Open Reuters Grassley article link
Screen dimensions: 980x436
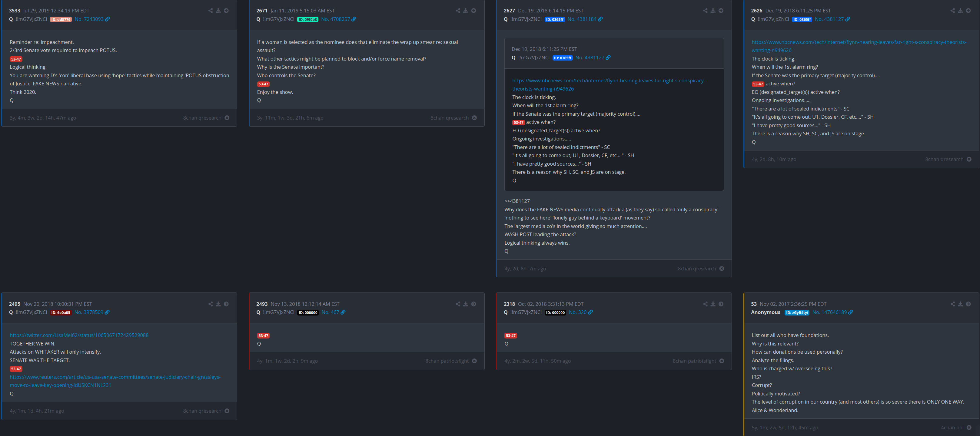coord(115,381)
